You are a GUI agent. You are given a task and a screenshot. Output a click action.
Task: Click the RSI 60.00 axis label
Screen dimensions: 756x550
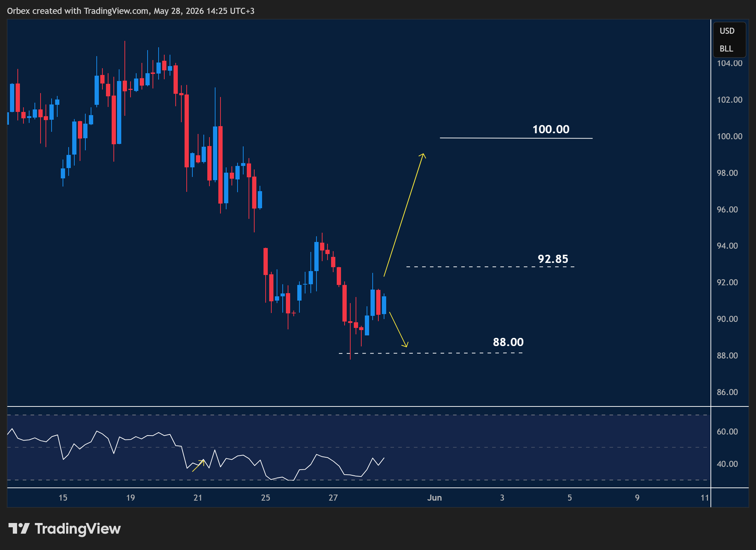coord(727,432)
